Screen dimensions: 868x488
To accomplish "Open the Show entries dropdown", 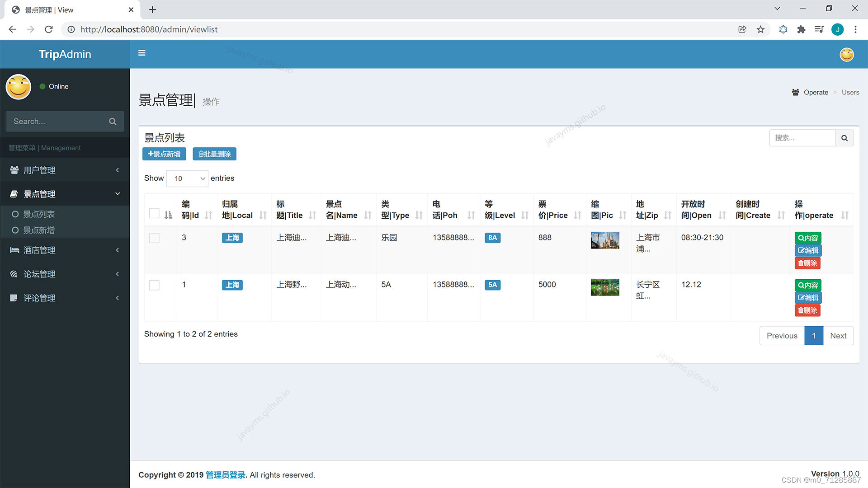I will pos(187,178).
